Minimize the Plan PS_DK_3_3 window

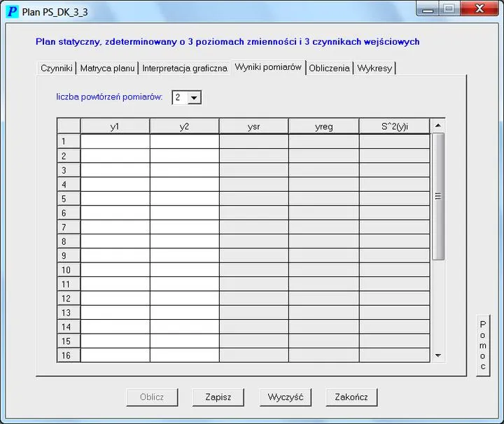pos(428,9)
